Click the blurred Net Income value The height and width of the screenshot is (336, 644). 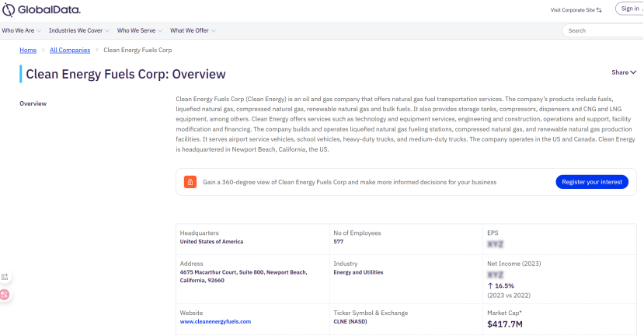pos(495,275)
